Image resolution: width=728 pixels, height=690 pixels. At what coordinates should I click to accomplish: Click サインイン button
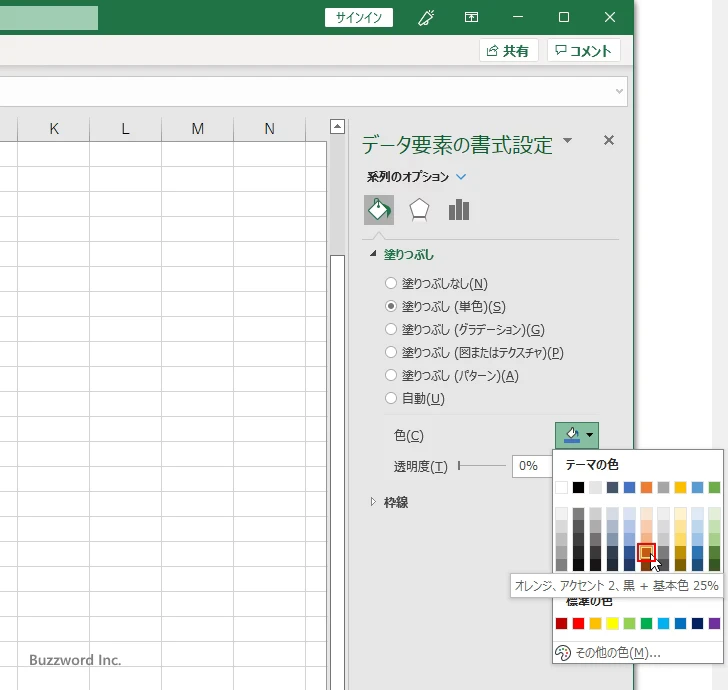[x=358, y=18]
